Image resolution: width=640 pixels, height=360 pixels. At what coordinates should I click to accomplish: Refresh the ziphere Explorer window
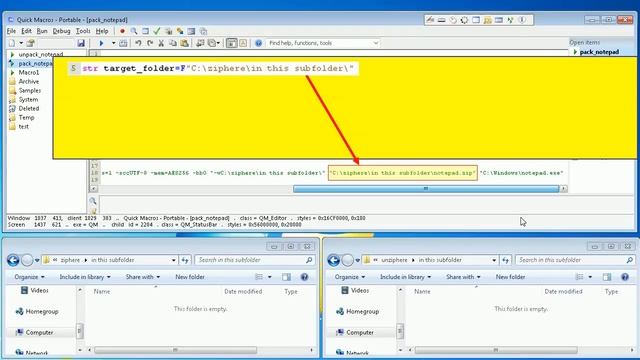(185, 260)
